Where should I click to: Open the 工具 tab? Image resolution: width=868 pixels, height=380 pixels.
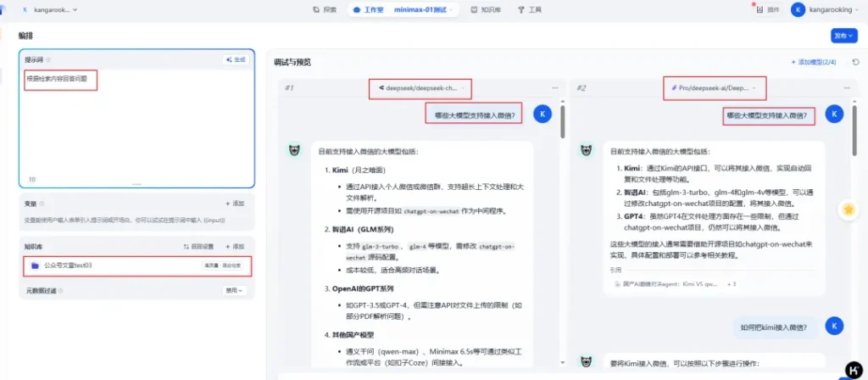[x=530, y=9]
